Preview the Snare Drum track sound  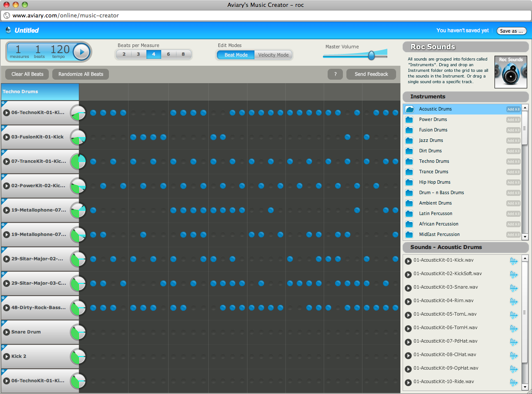tap(7, 332)
